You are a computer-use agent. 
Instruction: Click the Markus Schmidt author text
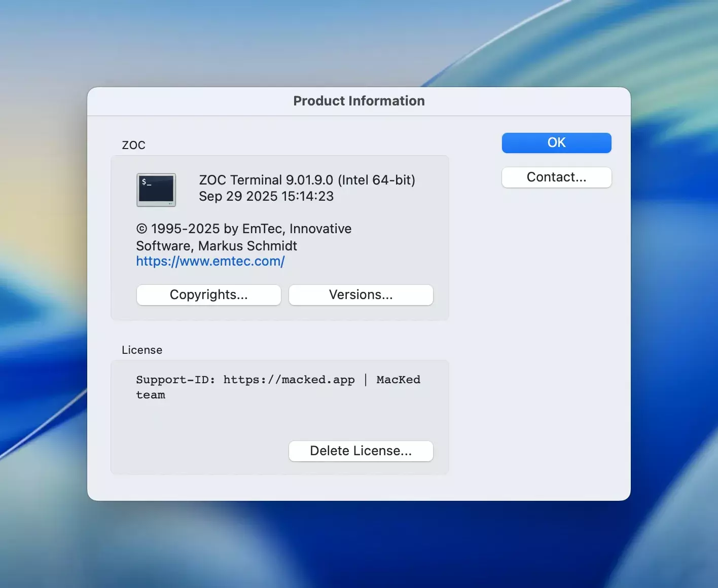point(247,246)
